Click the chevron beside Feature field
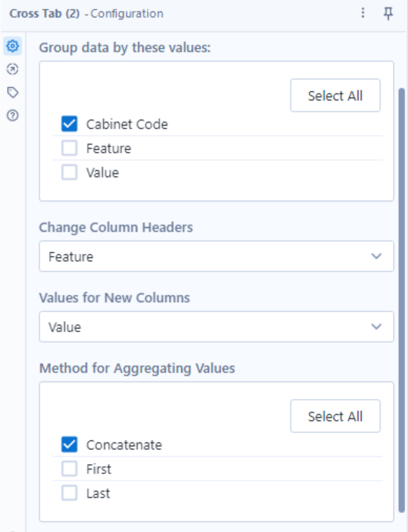Image resolution: width=408 pixels, height=532 pixels. pyautogui.click(x=376, y=256)
